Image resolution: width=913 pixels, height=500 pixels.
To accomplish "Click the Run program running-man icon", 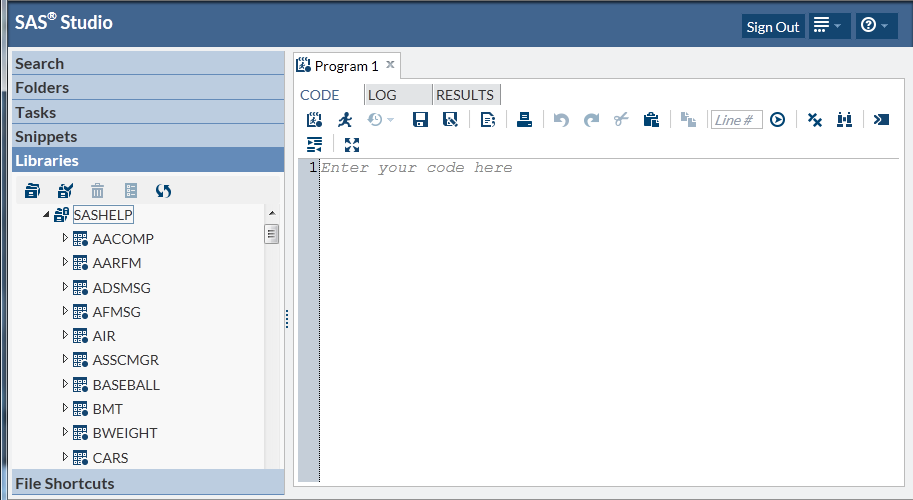I will 345,120.
